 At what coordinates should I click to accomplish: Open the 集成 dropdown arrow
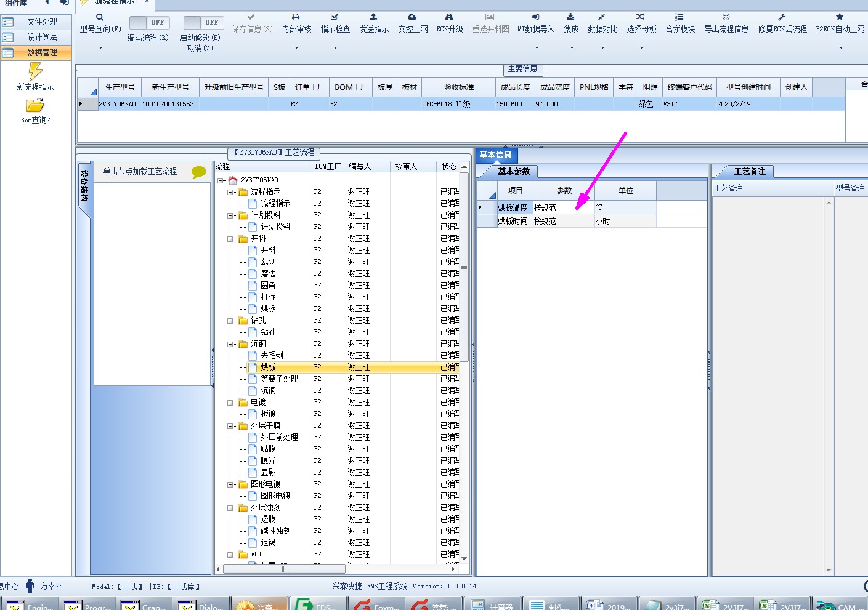click(571, 47)
